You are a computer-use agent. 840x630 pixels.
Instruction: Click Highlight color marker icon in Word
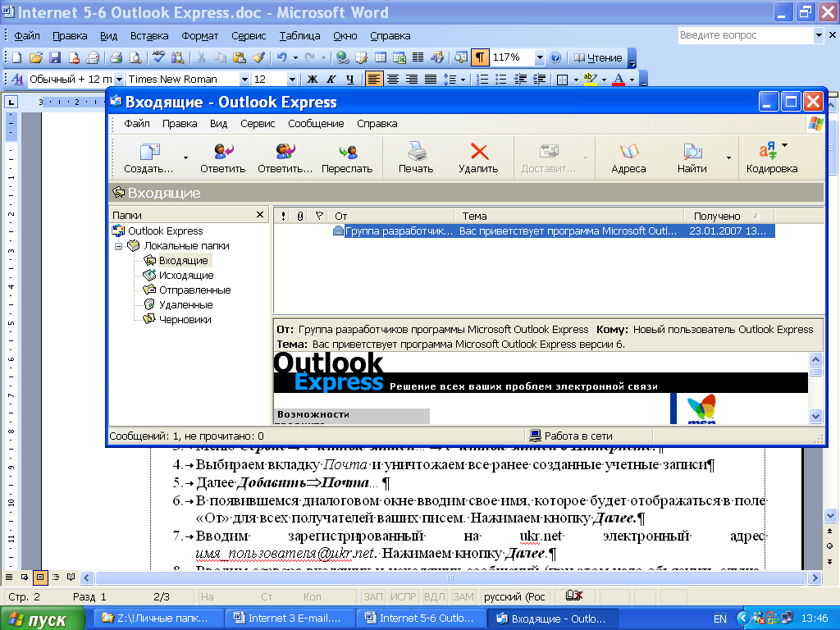coord(590,80)
